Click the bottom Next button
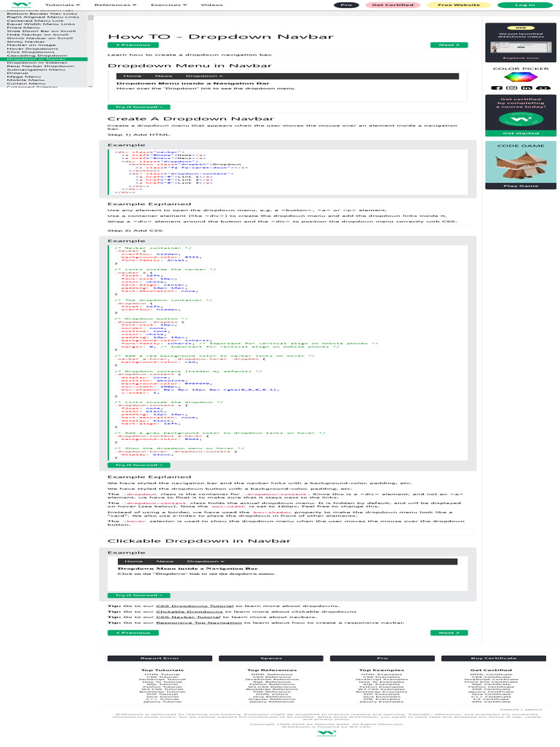Viewport: 560px width, 747px height. point(449,632)
